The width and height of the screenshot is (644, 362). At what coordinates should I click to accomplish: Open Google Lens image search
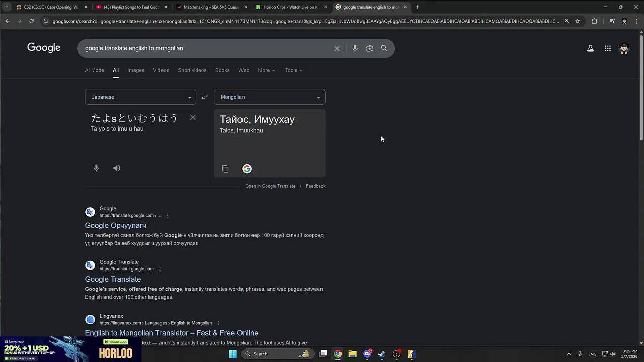[x=369, y=48]
